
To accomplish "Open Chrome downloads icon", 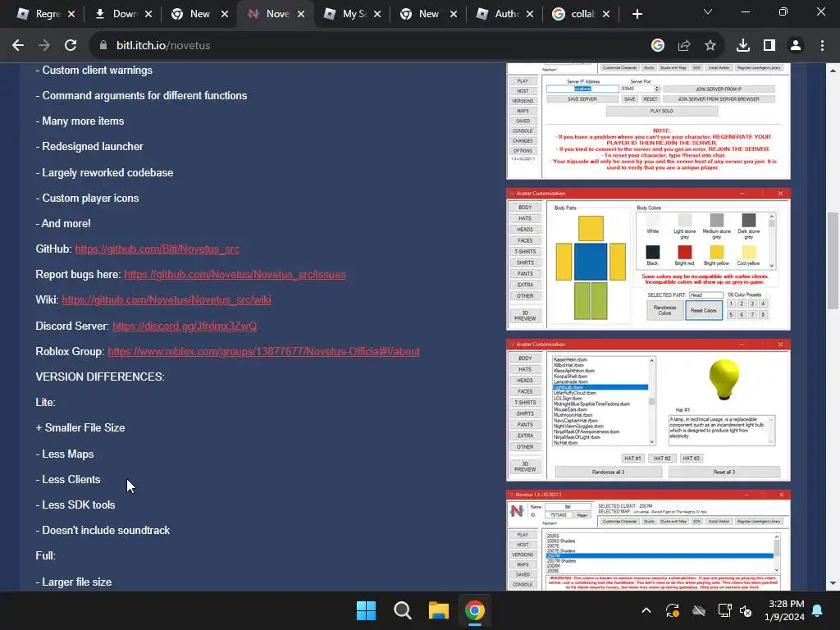I will pos(742,46).
